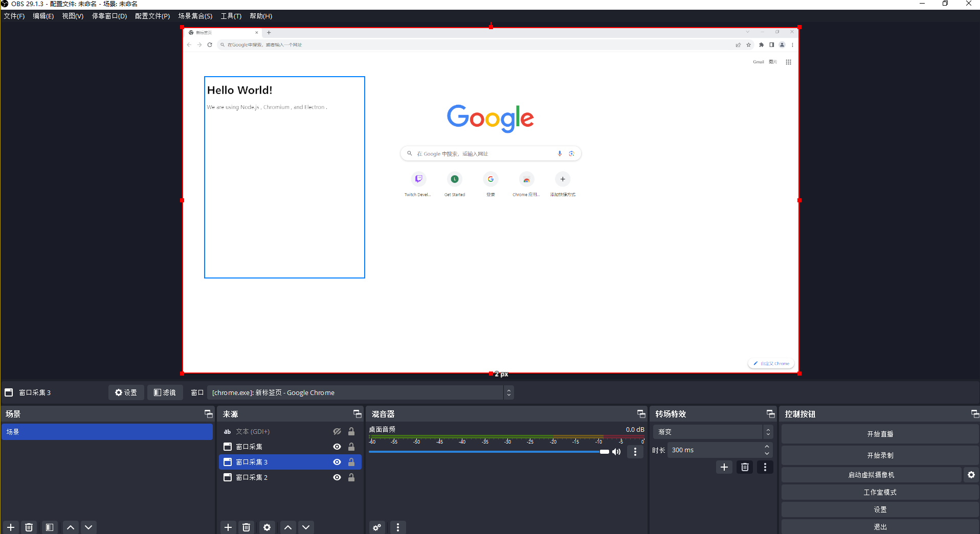980x534 pixels.
Task: Enter 工作室模式 studio mode
Action: pos(880,492)
